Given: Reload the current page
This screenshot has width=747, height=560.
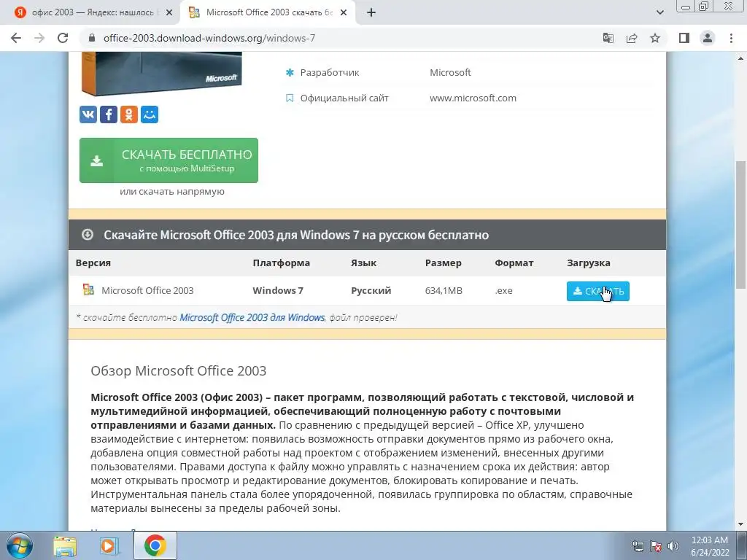Looking at the screenshot, I should 63,38.
